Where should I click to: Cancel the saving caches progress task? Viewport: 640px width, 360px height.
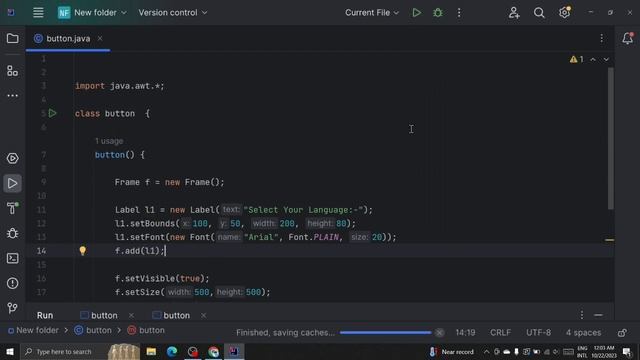[439, 333]
